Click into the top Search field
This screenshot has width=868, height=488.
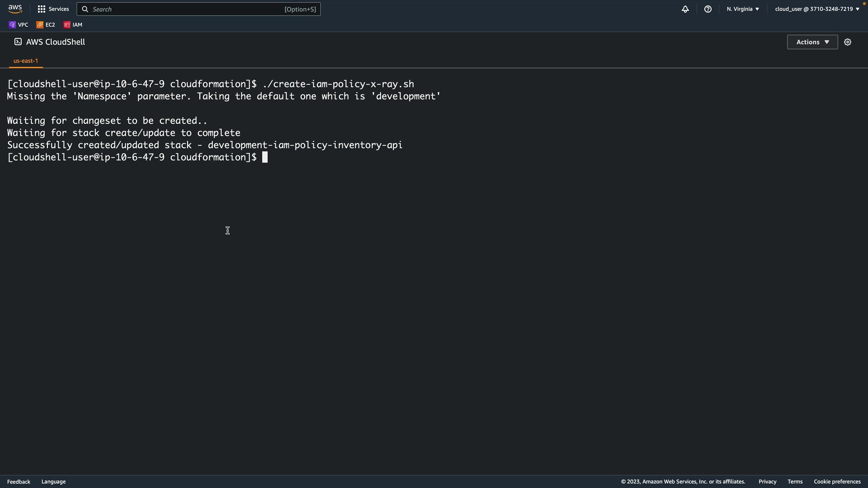tap(190, 9)
